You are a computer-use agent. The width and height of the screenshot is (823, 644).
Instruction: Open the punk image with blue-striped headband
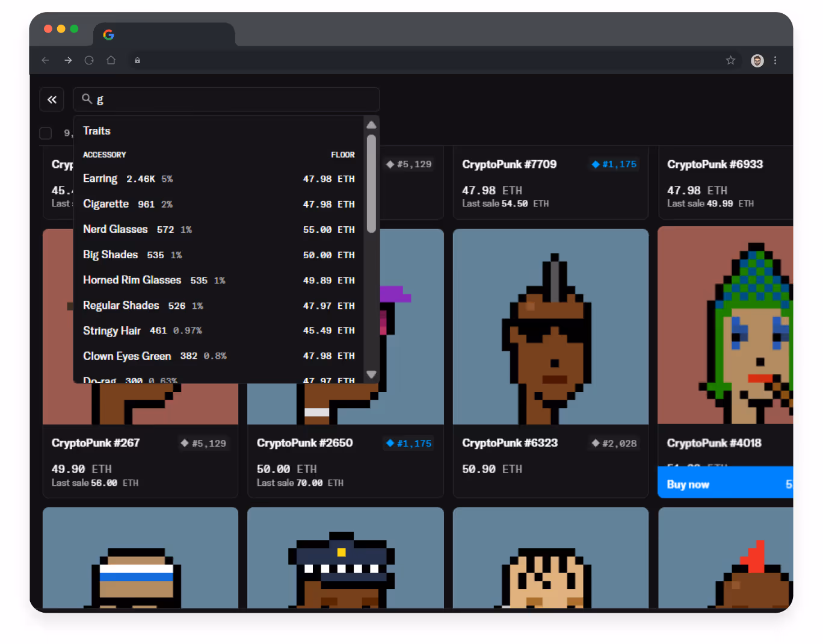click(x=140, y=558)
